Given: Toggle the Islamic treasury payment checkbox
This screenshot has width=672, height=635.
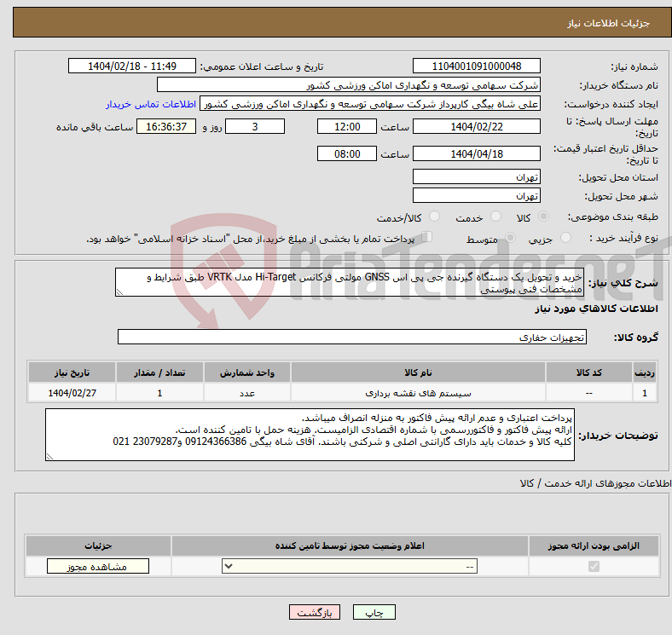Looking at the screenshot, I should pyautogui.click(x=427, y=236).
